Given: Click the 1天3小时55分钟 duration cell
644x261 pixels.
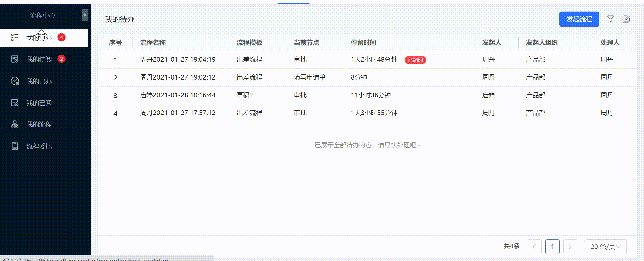Looking at the screenshot, I should [374, 113].
